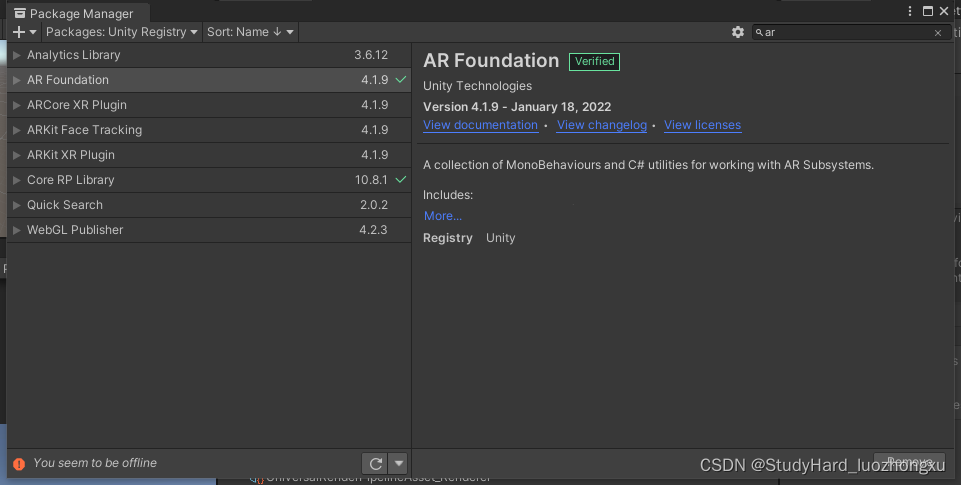Click the Unity Technologies author text

coord(477,86)
